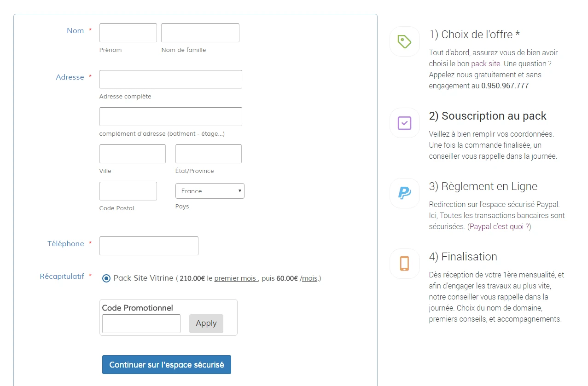The width and height of the screenshot is (588, 386).
Task: Click the "/mois" underlined link
Action: [309, 278]
